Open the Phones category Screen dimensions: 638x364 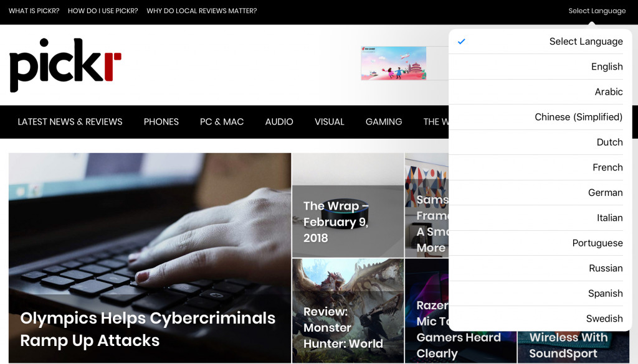tap(161, 122)
